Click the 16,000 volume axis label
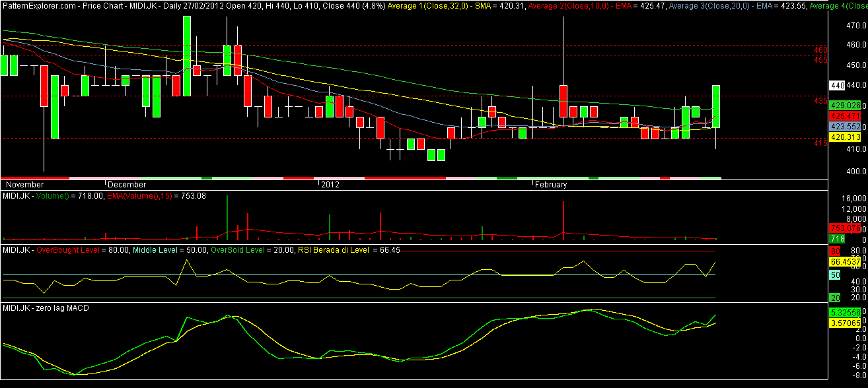The width and height of the screenshot is (868, 388). coord(855,199)
